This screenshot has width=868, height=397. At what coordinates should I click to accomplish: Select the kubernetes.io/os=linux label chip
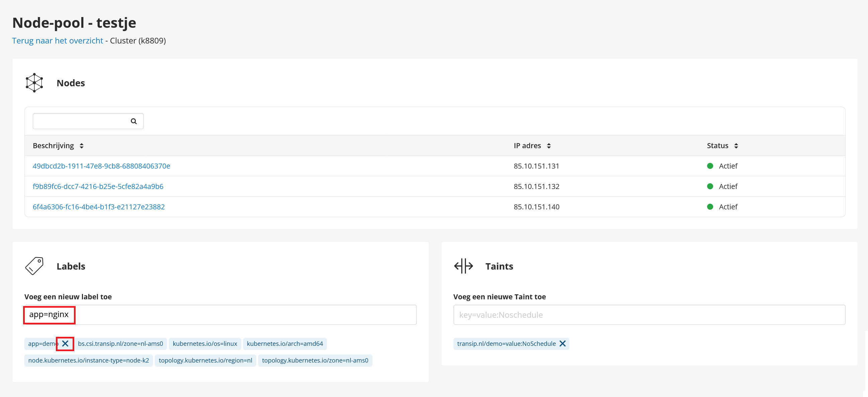204,344
